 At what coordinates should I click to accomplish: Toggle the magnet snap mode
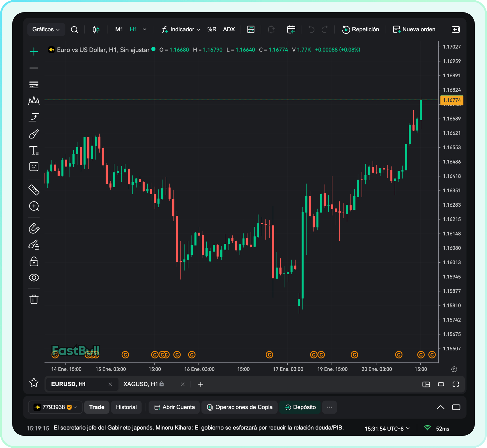click(34, 228)
